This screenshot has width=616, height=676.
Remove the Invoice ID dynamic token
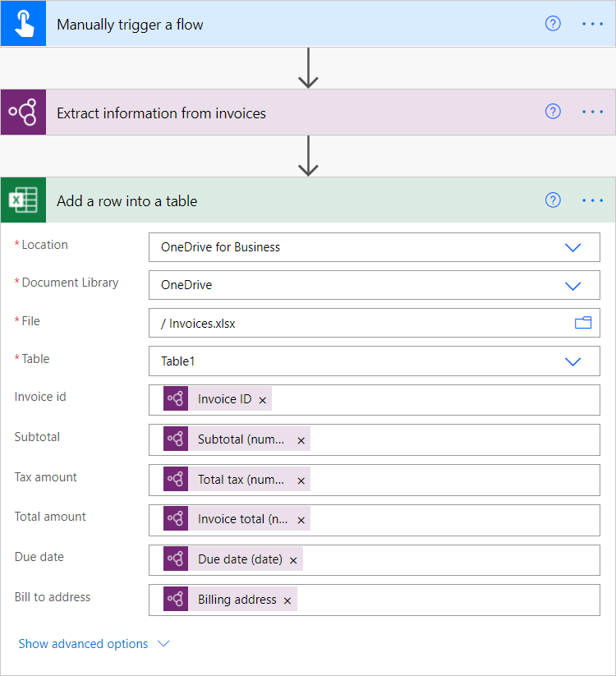click(263, 400)
